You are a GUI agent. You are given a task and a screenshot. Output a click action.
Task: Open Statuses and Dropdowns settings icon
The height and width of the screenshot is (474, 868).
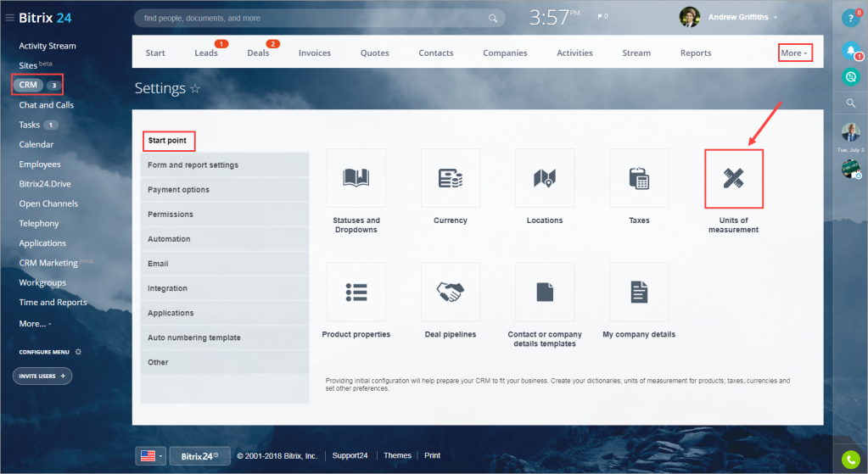(x=356, y=178)
